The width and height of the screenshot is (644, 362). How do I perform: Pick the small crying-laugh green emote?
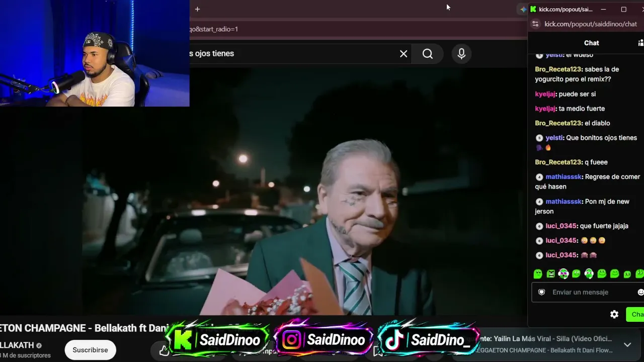(x=627, y=275)
